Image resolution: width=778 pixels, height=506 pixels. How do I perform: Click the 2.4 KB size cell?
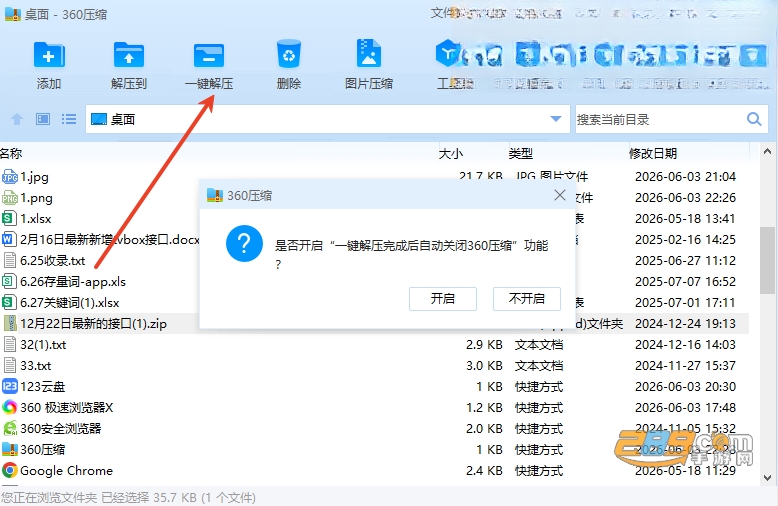click(484, 471)
